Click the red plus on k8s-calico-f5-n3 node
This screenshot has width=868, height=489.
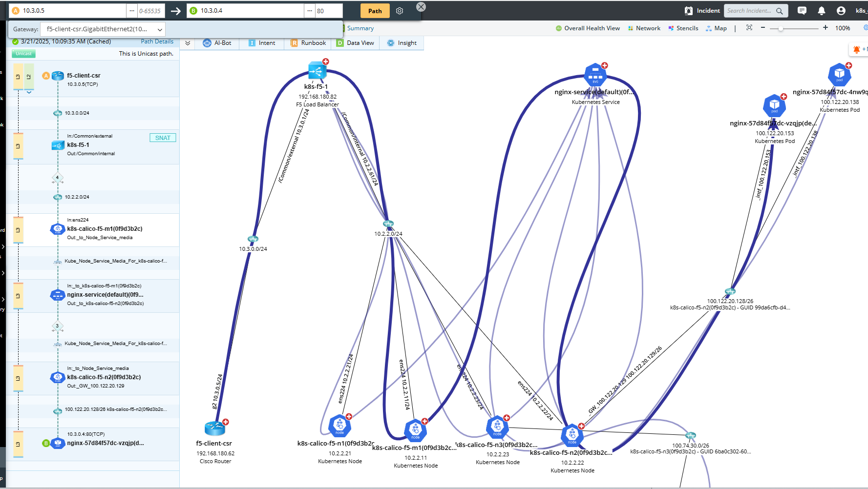click(507, 418)
